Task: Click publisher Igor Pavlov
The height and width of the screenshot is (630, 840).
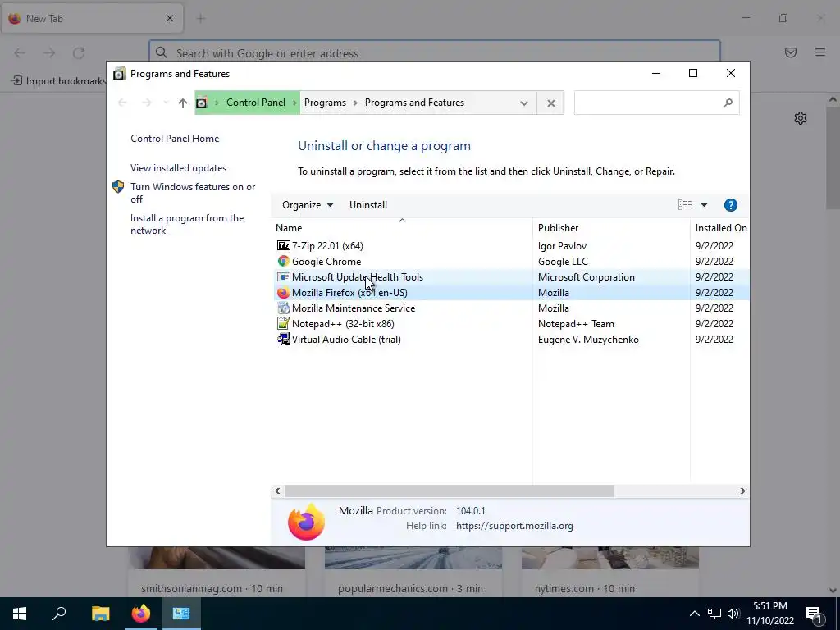Action: point(562,246)
